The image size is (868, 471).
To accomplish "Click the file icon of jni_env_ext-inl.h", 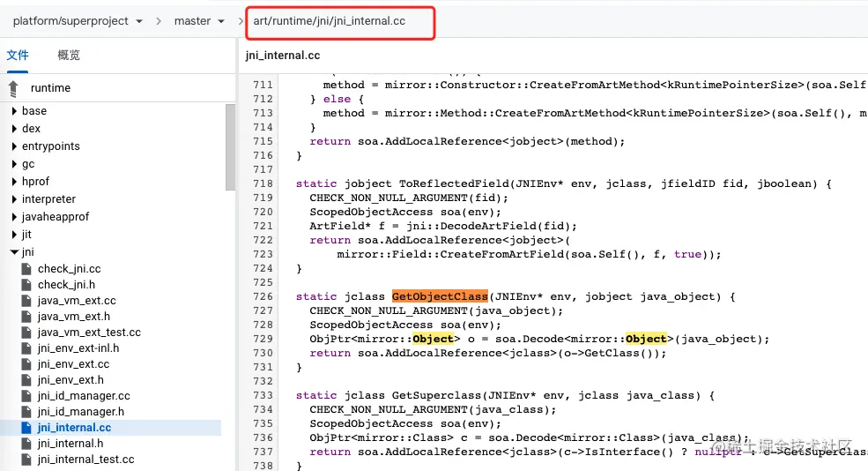I will click(26, 348).
